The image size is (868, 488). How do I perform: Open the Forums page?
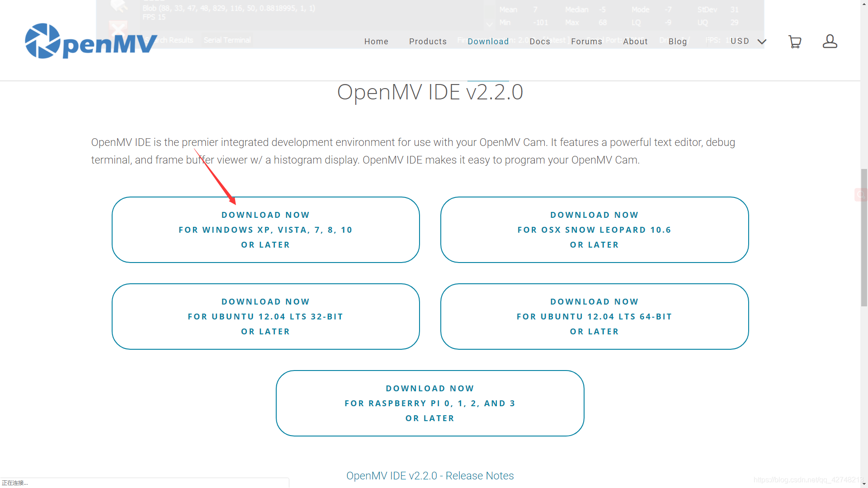pyautogui.click(x=586, y=41)
